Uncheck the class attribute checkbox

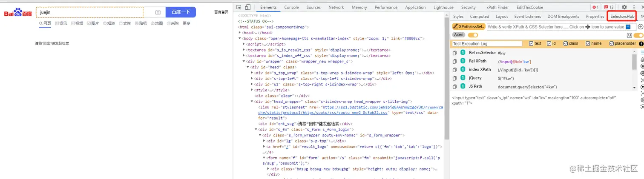point(566,43)
